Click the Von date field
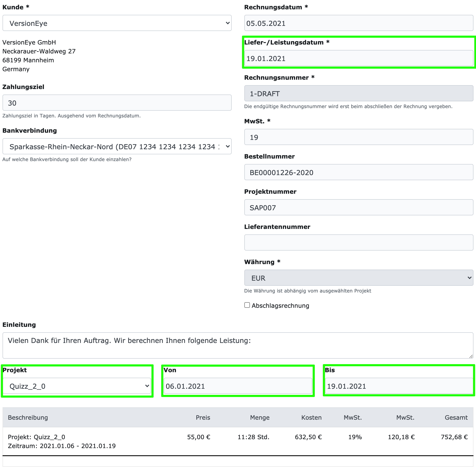The width and height of the screenshot is (476, 468). point(238,386)
